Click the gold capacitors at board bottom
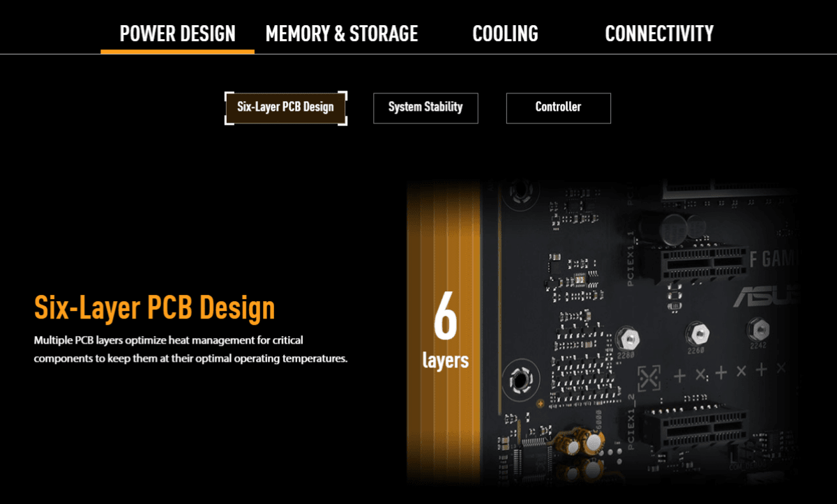This screenshot has width=837, height=504. (586, 442)
